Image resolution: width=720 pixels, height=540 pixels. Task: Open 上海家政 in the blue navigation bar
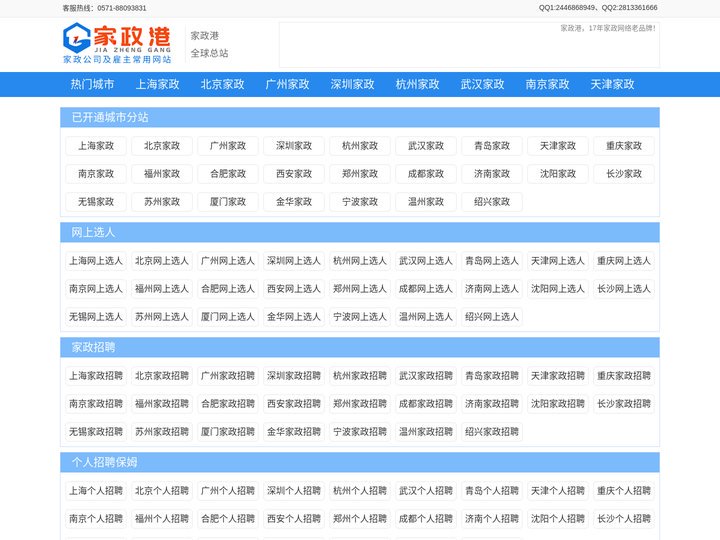pyautogui.click(x=158, y=84)
